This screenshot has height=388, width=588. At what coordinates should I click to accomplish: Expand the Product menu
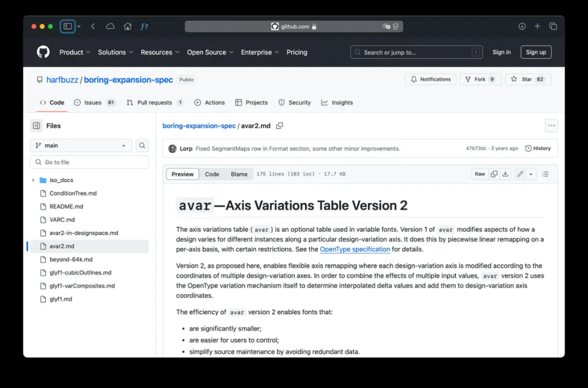(75, 52)
